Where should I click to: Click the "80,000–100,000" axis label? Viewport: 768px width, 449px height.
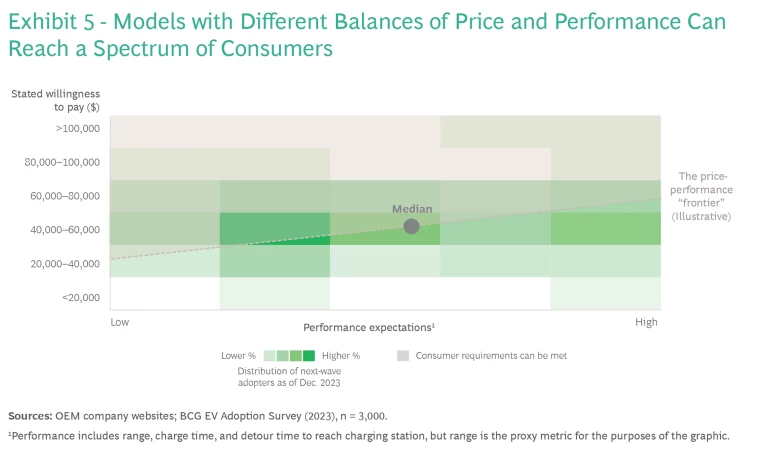coord(63,162)
